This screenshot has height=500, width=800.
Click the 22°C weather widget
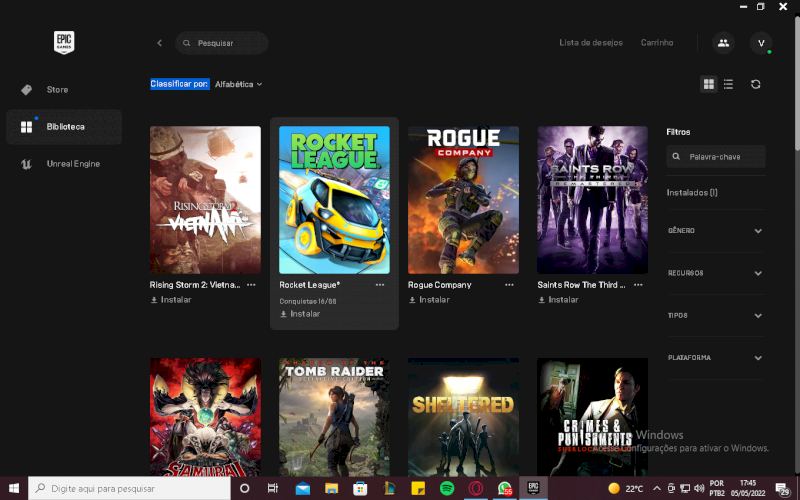[x=626, y=488]
